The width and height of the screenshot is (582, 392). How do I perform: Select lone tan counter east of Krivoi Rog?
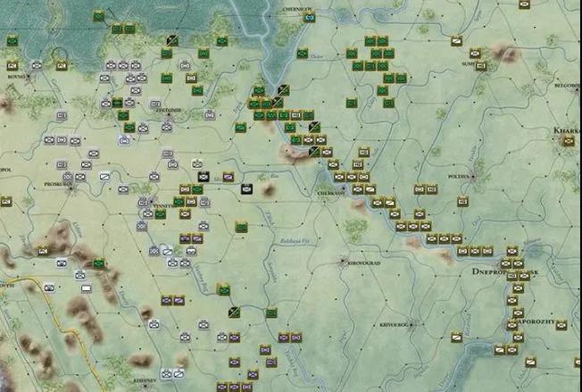pos(456,338)
